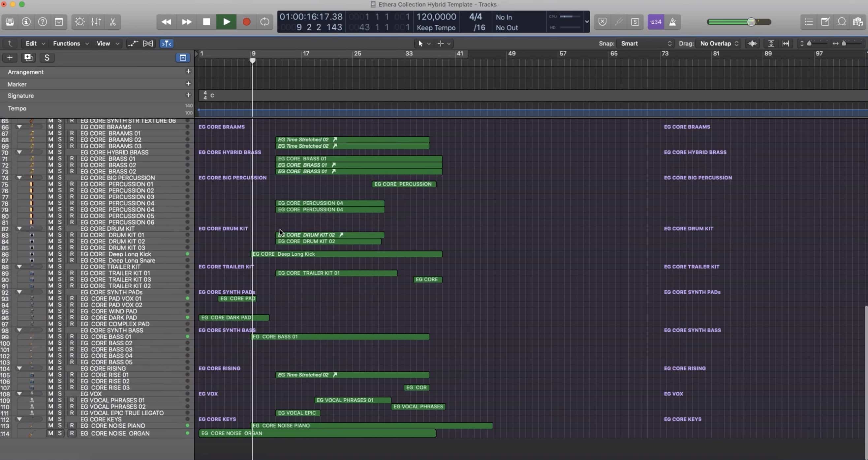Image resolution: width=868 pixels, height=460 pixels.
Task: Toggle the automation view button
Action: pos(133,43)
